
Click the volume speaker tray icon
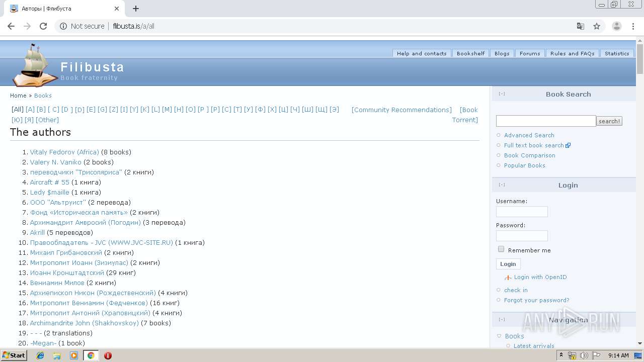[x=584, y=355]
